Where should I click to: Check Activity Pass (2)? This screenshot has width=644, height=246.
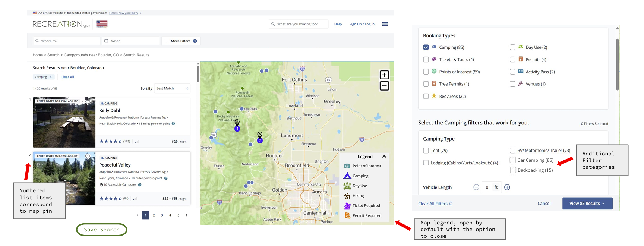point(512,72)
